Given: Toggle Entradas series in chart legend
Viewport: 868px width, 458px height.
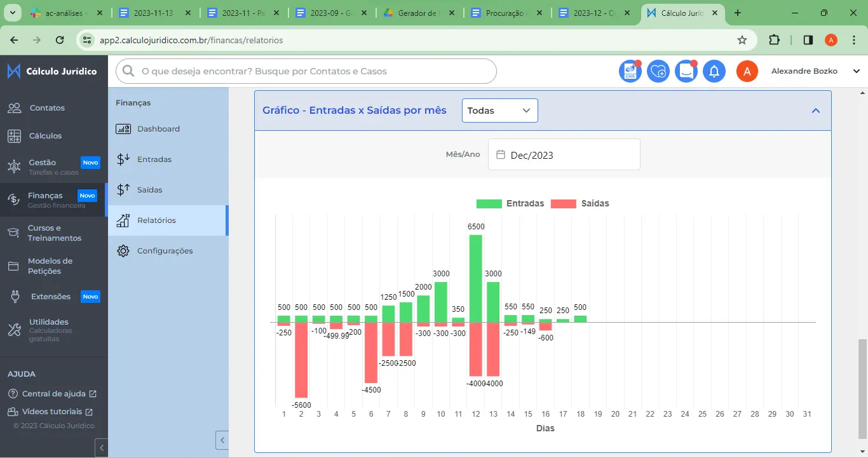Looking at the screenshot, I should (510, 204).
